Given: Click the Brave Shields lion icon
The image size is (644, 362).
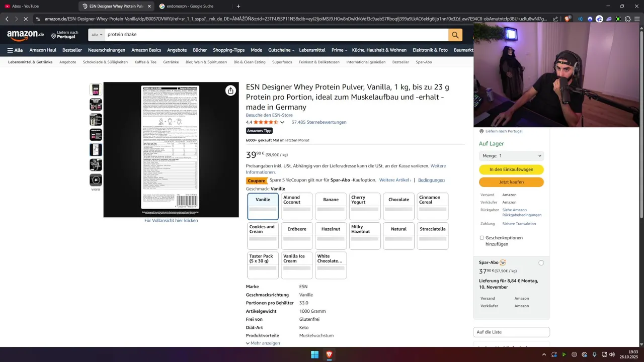Looking at the screenshot, I should pyautogui.click(x=568, y=19).
